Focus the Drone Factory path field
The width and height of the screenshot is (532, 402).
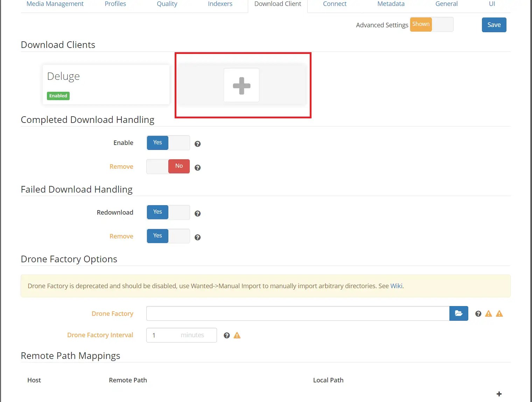(x=298, y=313)
